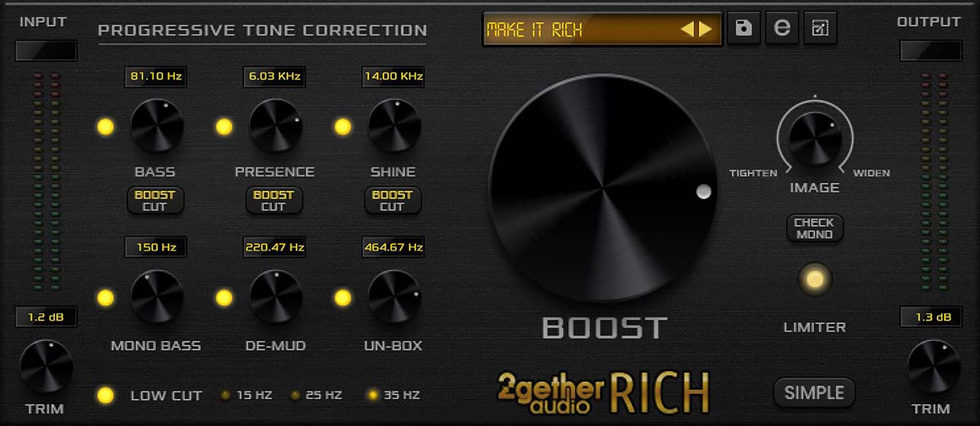Toggle the BASS band yellow LED
This screenshot has height=426, width=980.
tap(105, 127)
